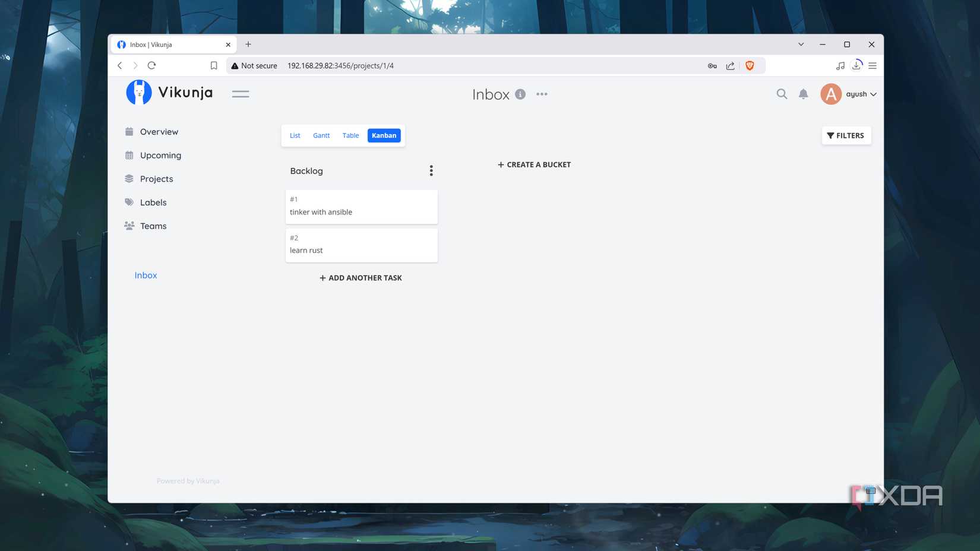Screen dimensions: 980x551
Task: Click browser forward arrow
Action: (x=135, y=66)
